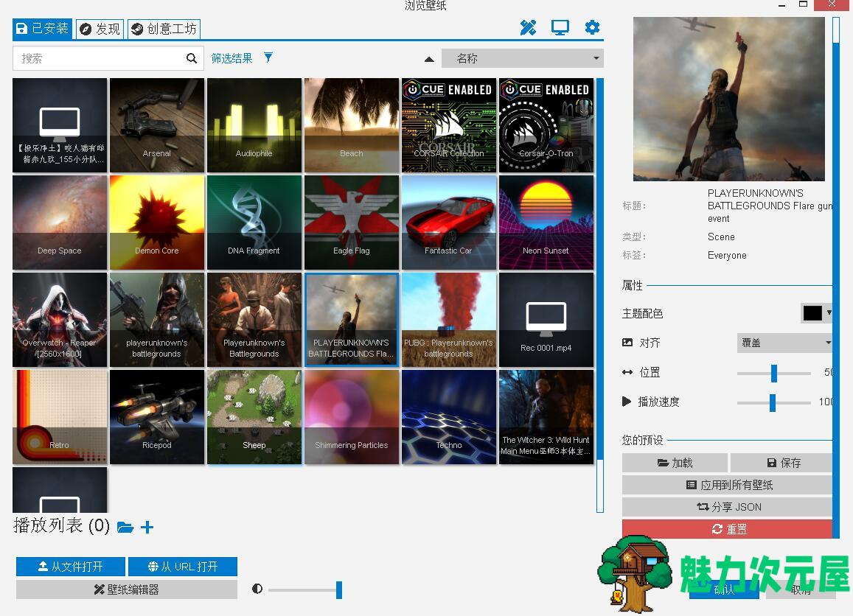The image size is (853, 616).
Task: Open the 壁纸编辑器 button
Action: coord(127,589)
